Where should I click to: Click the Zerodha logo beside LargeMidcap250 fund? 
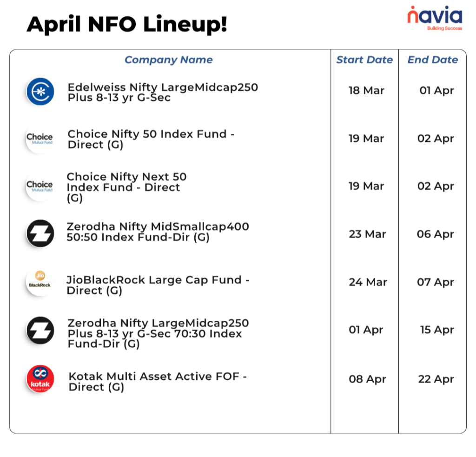pos(40,330)
